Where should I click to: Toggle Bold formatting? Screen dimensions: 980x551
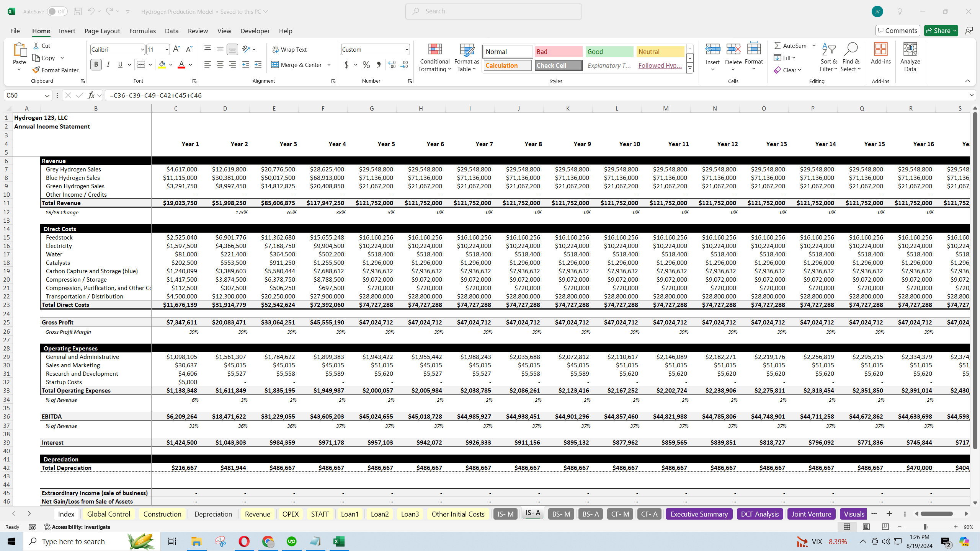tap(96, 65)
